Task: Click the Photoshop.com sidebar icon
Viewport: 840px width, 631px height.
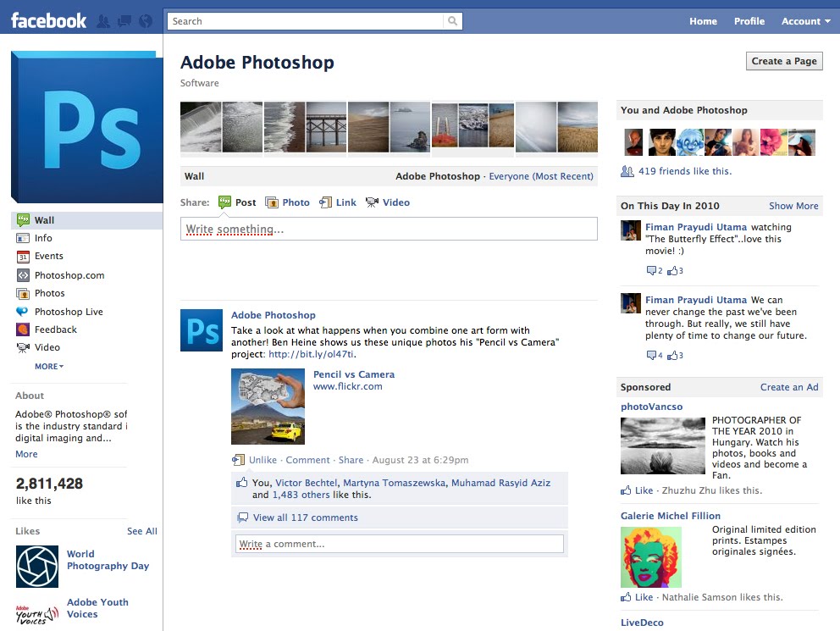Action: [x=23, y=275]
